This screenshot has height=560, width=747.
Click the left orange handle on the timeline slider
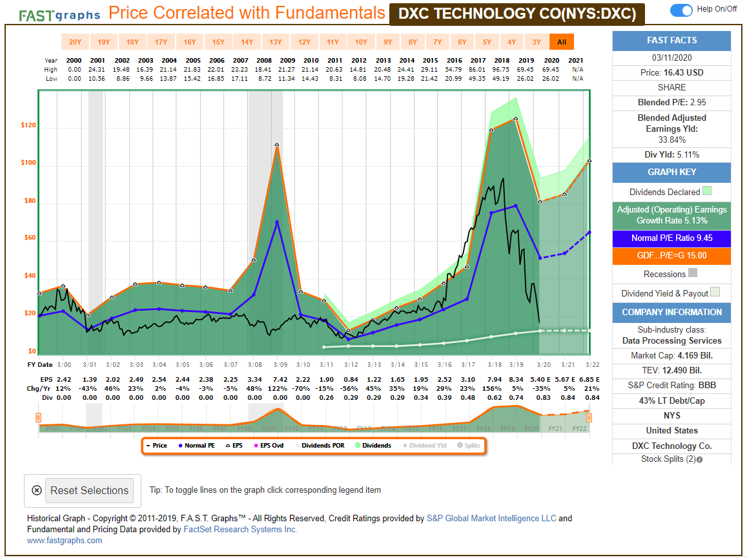point(39,419)
